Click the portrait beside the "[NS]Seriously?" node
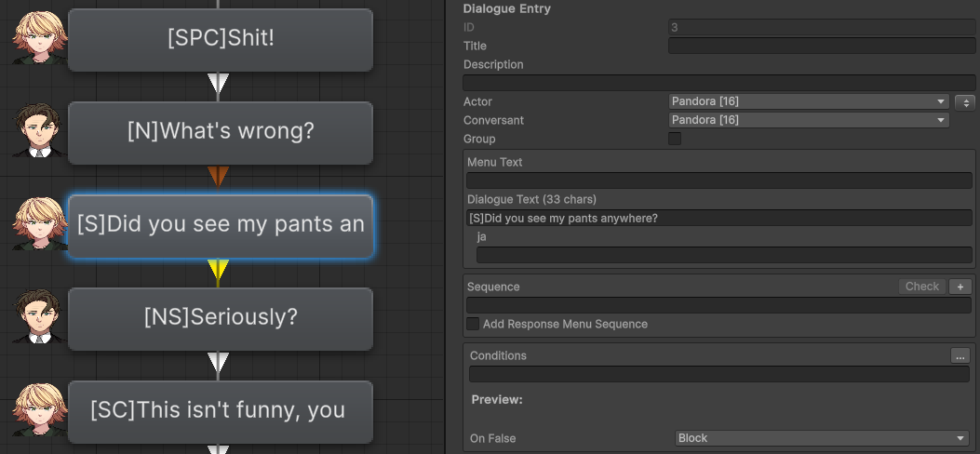The width and height of the screenshot is (980, 454). [39, 316]
